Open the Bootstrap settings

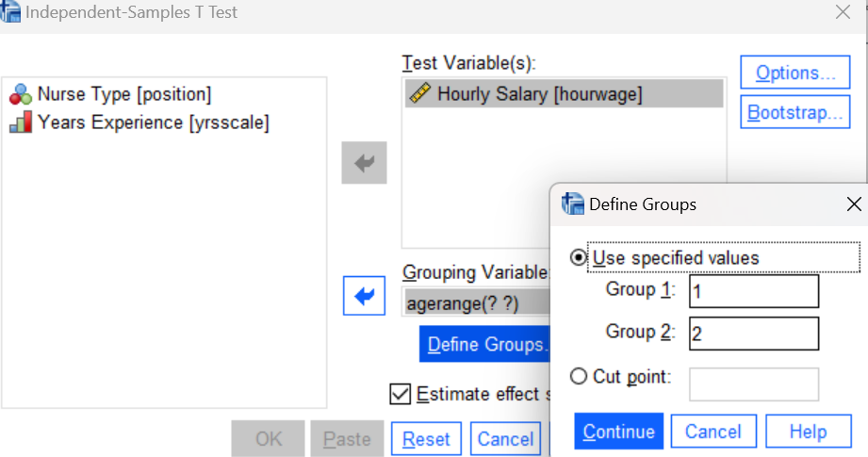[794, 112]
